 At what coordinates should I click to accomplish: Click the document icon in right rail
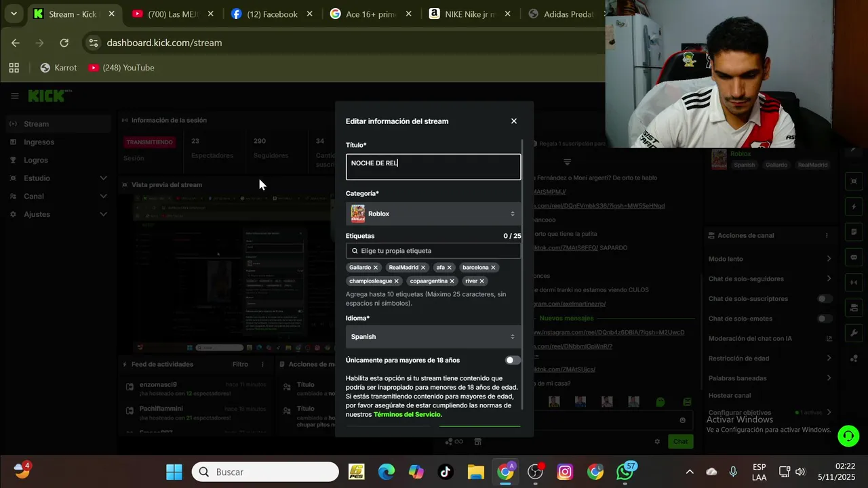click(x=854, y=232)
